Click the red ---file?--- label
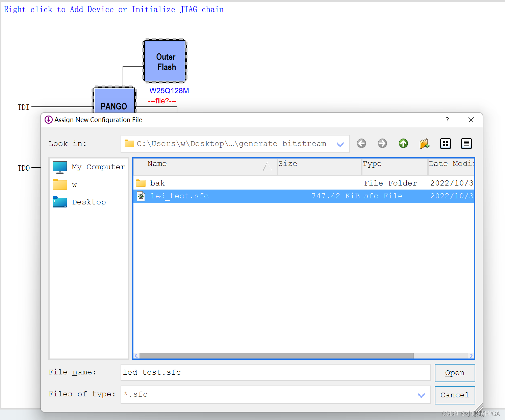The height and width of the screenshot is (420, 505). click(x=162, y=101)
